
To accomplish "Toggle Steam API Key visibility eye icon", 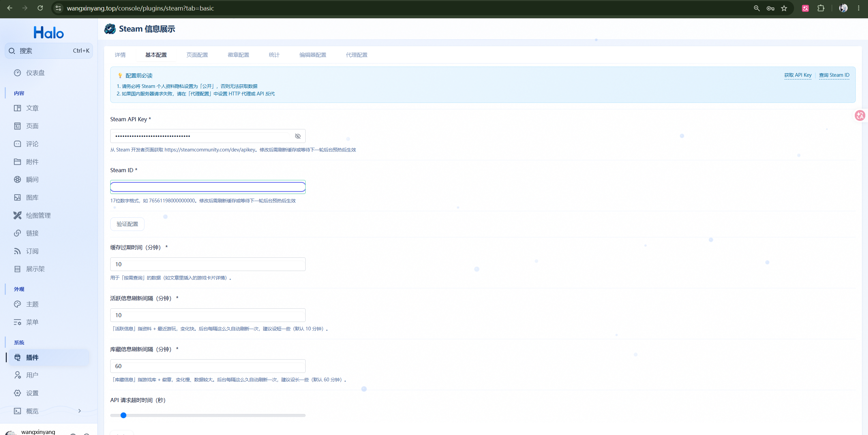I will [298, 136].
